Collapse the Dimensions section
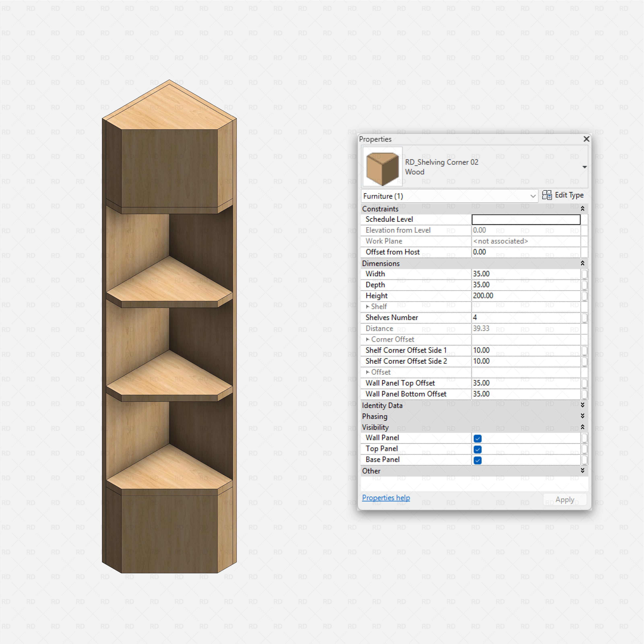 pyautogui.click(x=583, y=263)
